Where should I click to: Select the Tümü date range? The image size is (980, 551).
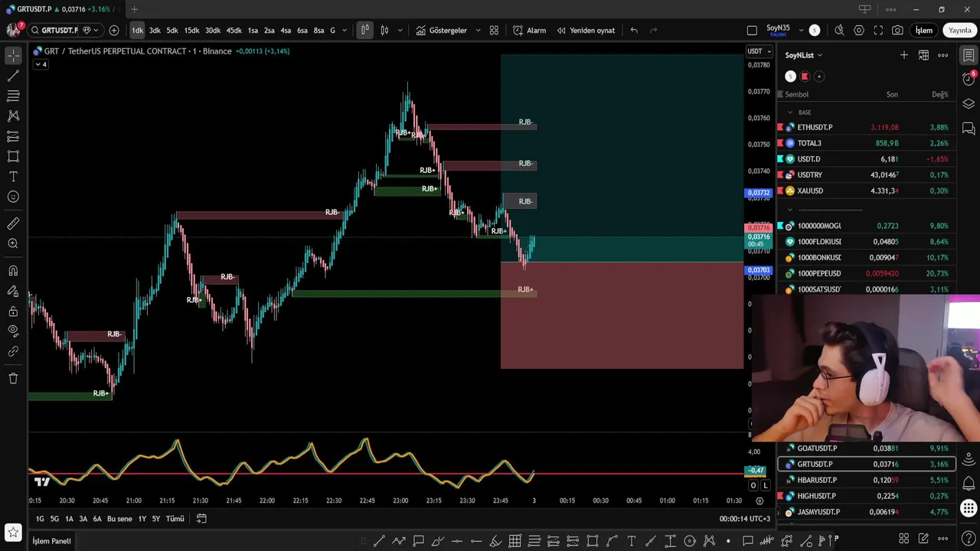click(x=175, y=519)
